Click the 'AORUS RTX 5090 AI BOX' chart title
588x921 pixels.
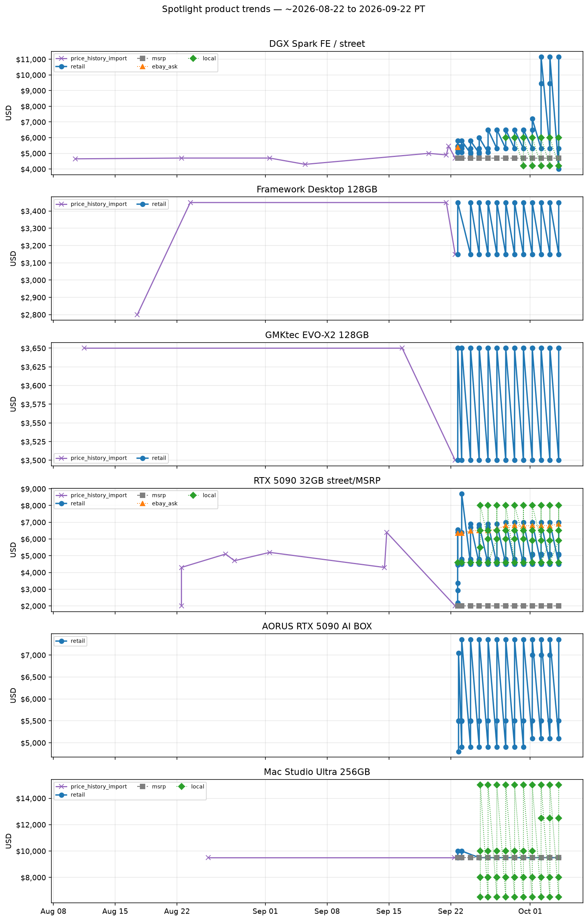pyautogui.click(x=317, y=626)
